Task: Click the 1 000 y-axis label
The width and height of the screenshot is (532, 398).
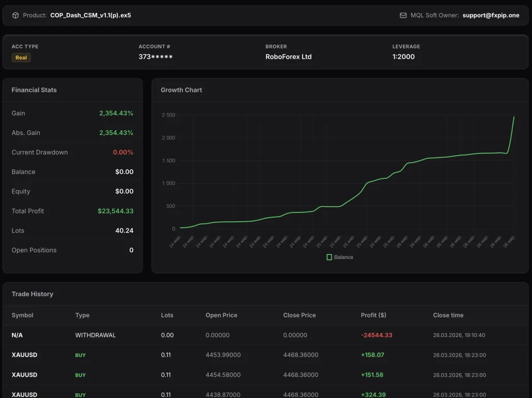Action: pos(168,183)
